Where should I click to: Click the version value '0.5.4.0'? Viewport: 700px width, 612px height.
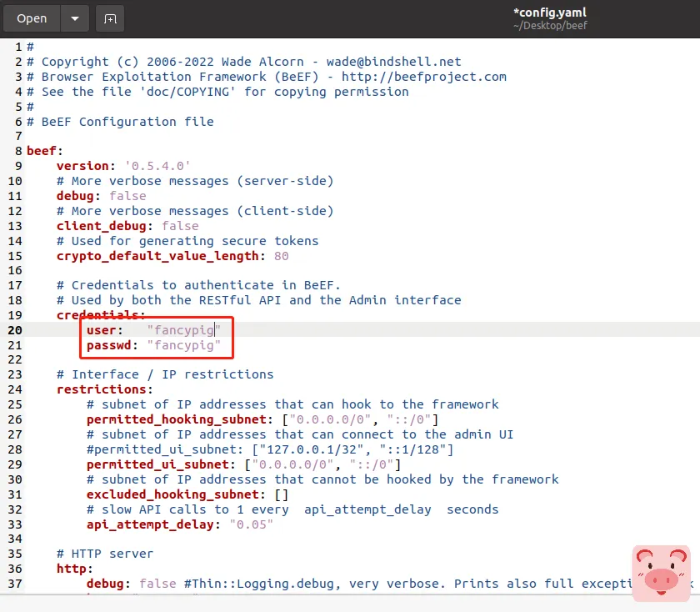[x=157, y=166]
